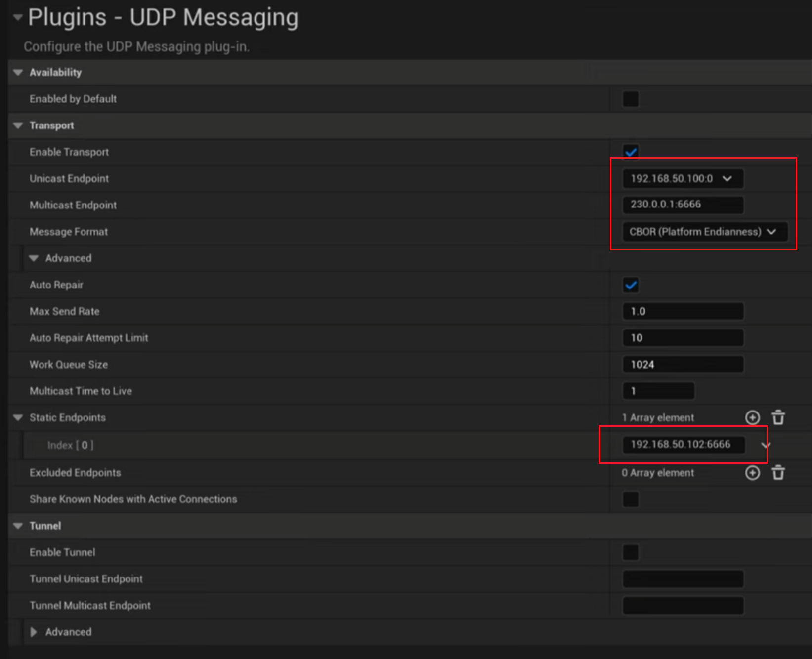
Task: Disable the Enable Transport checkbox
Action: 630,152
